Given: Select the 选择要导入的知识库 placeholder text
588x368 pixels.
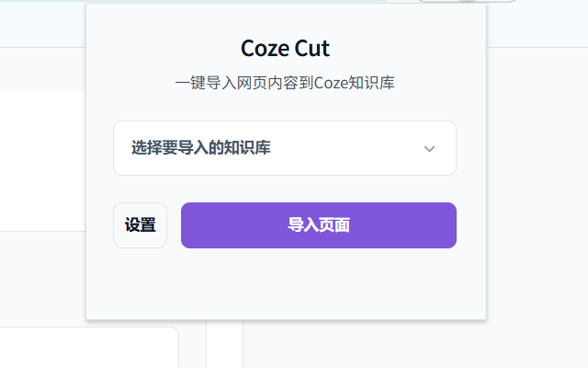Looking at the screenshot, I should point(200,147).
